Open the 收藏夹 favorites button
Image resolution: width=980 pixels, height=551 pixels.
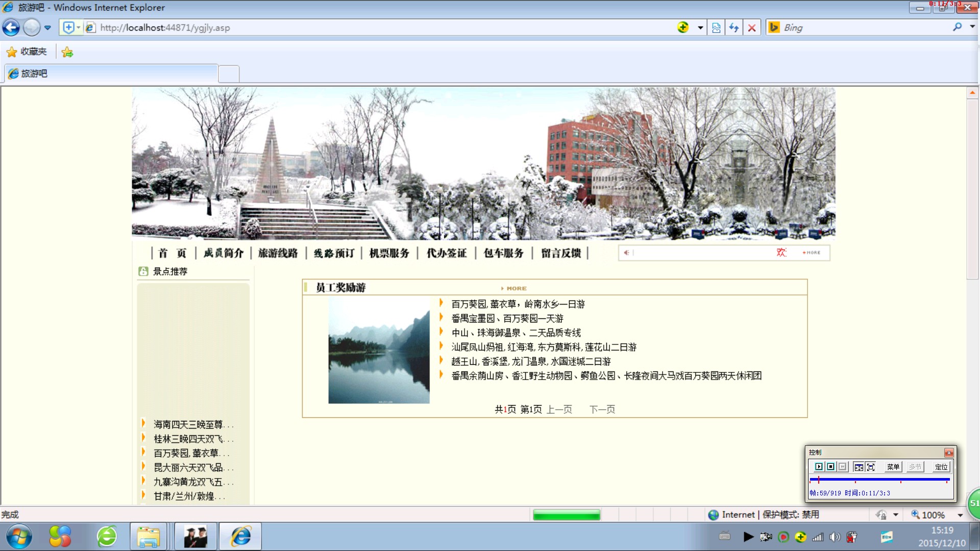click(x=27, y=52)
